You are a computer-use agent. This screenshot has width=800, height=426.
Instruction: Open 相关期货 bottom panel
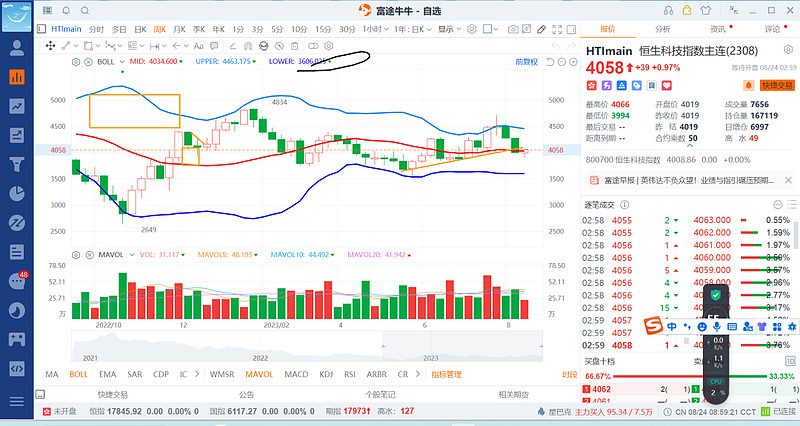(513, 394)
